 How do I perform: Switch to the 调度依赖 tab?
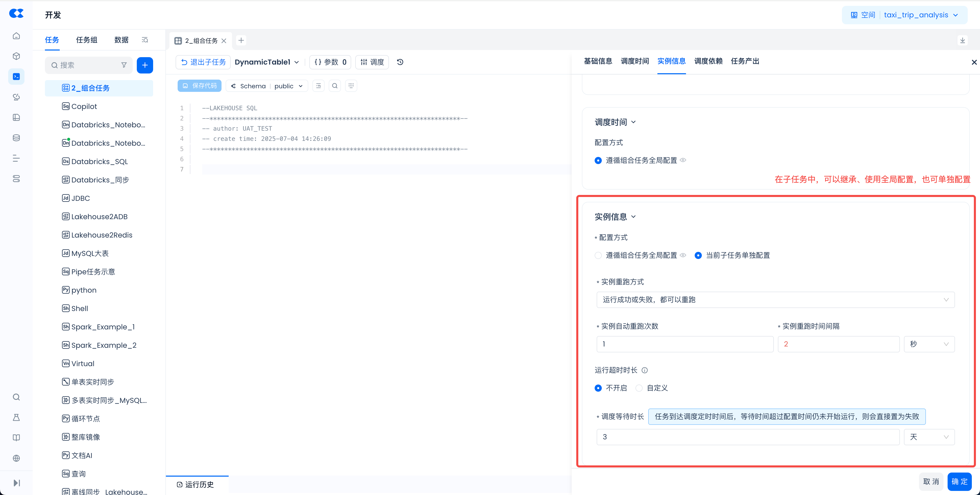(708, 61)
